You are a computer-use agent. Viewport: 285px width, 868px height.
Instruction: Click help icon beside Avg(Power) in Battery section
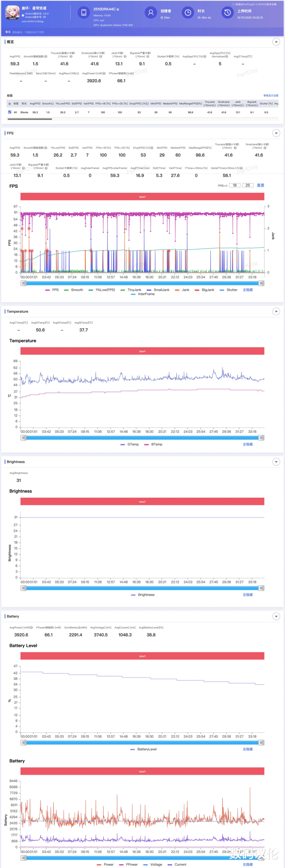[x=31, y=627]
